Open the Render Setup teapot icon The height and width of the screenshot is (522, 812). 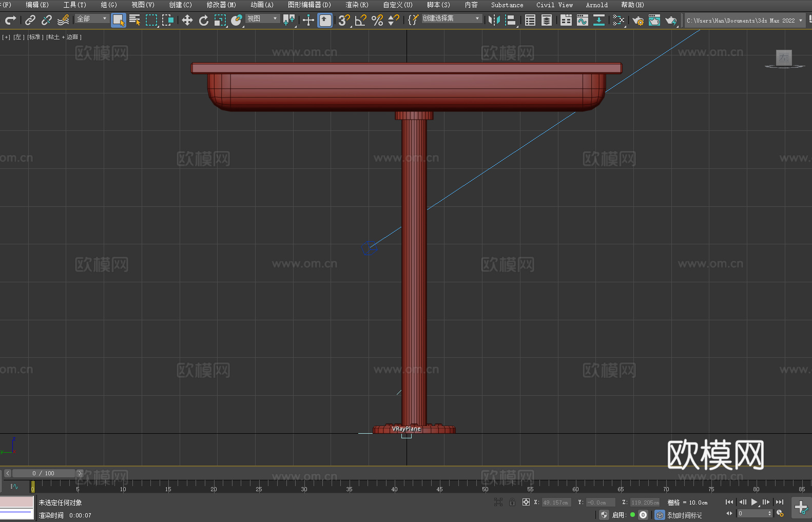coord(637,21)
